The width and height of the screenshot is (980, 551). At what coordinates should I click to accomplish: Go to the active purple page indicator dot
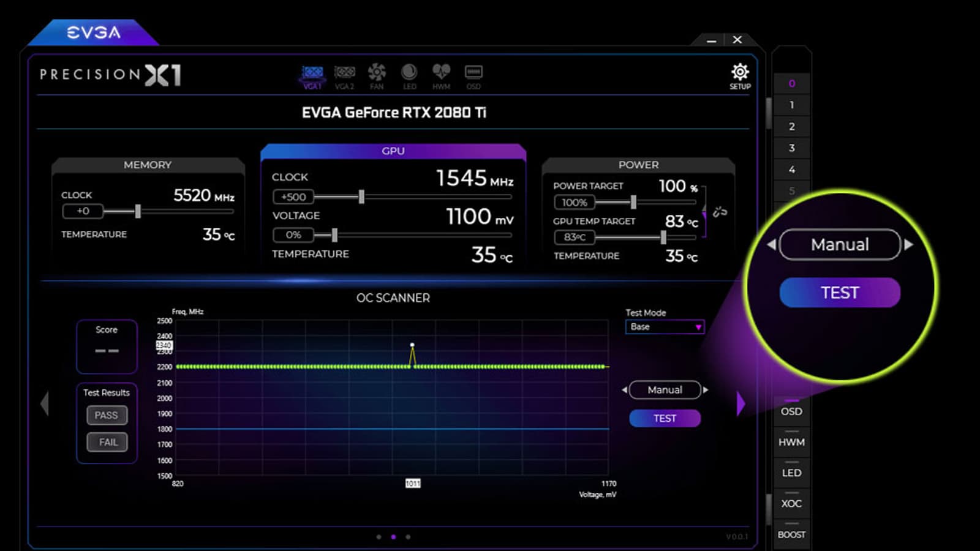tap(393, 537)
